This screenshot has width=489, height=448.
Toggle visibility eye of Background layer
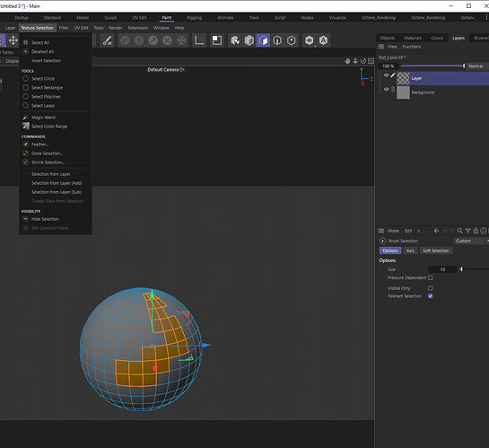(x=386, y=89)
